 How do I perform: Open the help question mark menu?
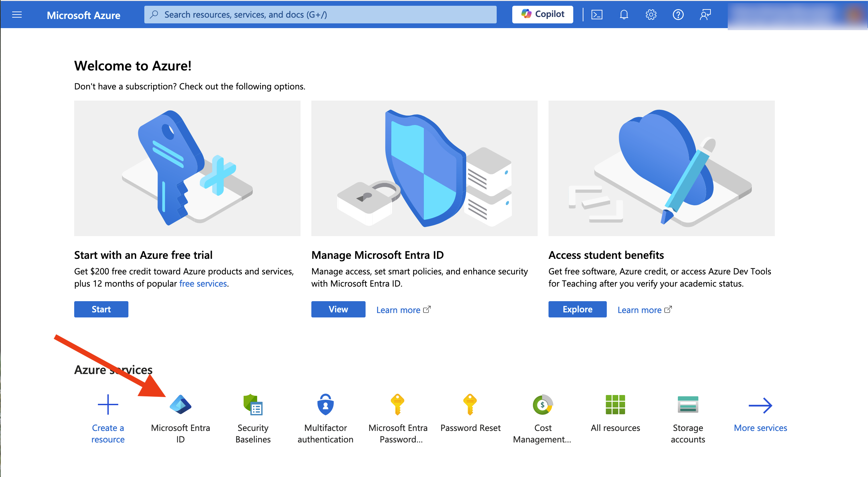(x=678, y=15)
